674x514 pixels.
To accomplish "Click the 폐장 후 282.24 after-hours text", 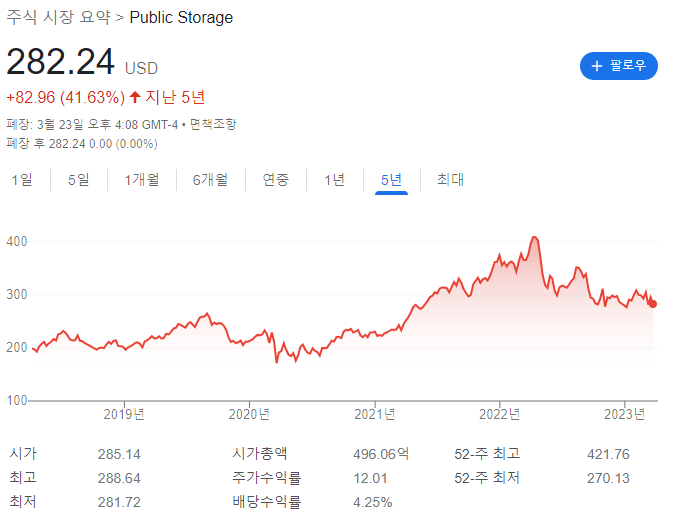I will point(82,144).
